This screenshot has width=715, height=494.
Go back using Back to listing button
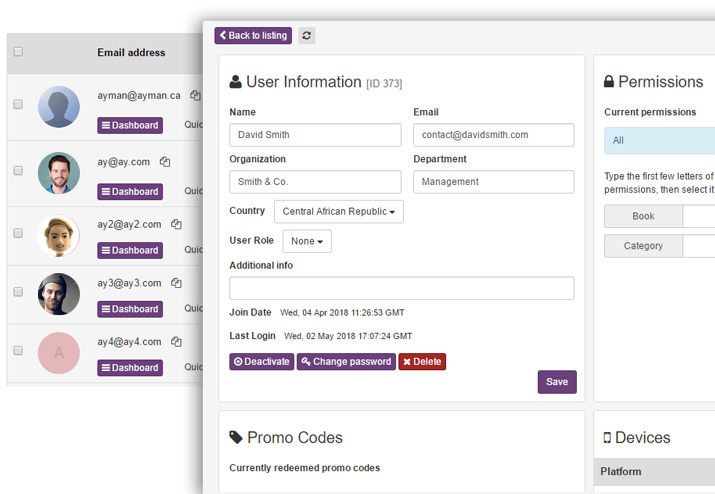tap(253, 36)
